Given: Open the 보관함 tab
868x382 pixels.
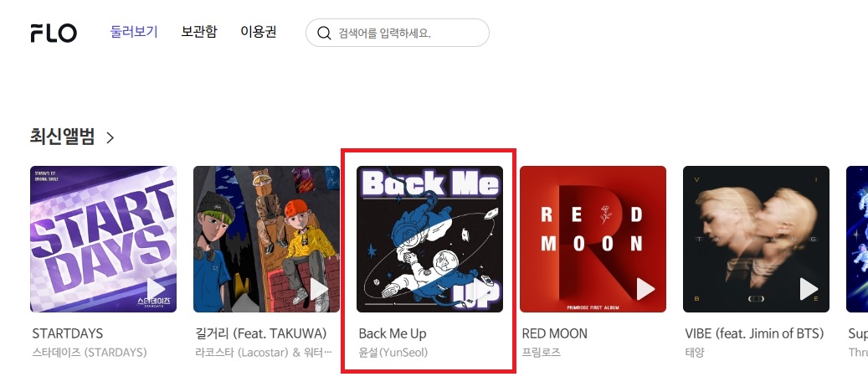Looking at the screenshot, I should coord(199,32).
